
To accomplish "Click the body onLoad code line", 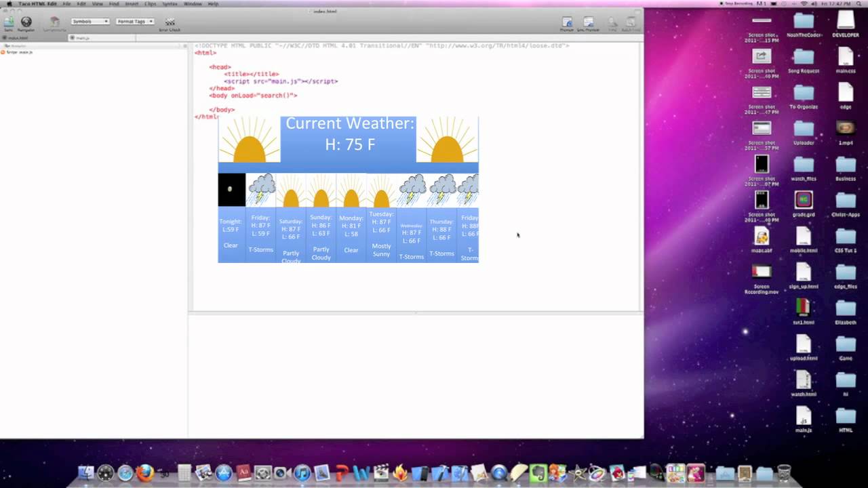I will tap(253, 96).
